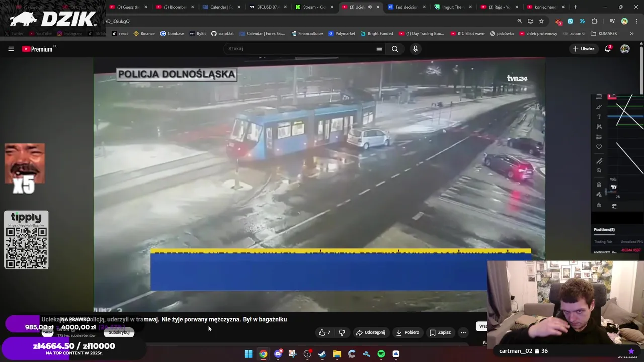Image resolution: width=644 pixels, height=362 pixels.
Task: Click the Udostępnij share button
Action: [x=370, y=332]
